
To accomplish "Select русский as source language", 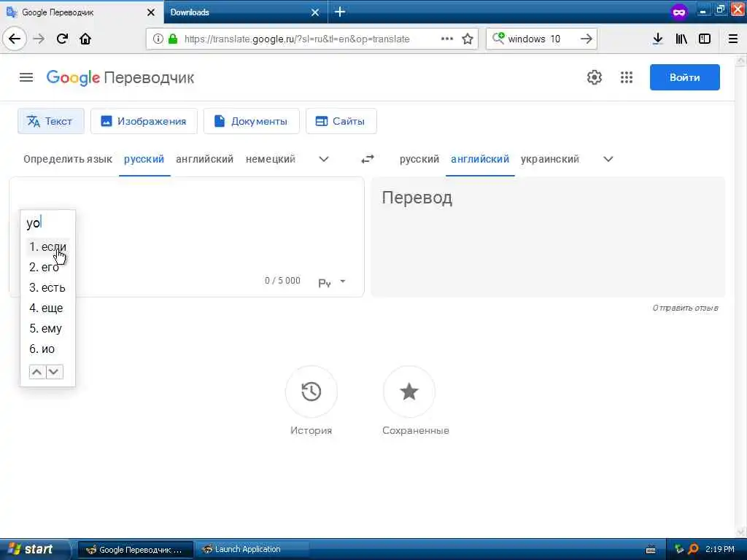I will click(144, 159).
